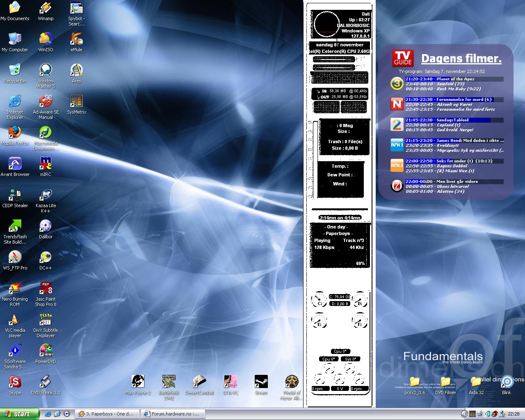Screen dimensions: 525x420
Task: Open the Winamp desktop shortcut
Action: pos(46,11)
